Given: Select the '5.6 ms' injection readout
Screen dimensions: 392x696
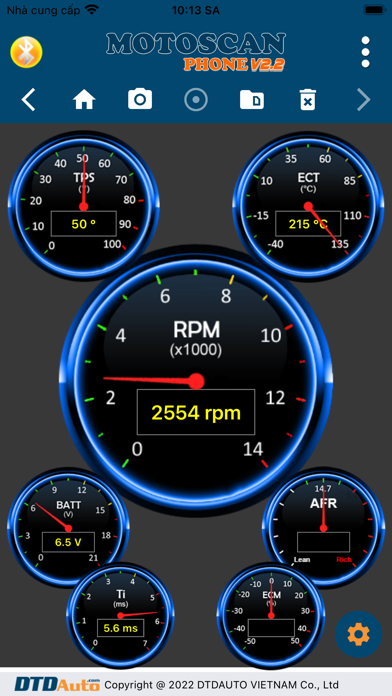Looking at the screenshot, I should coord(120,628).
